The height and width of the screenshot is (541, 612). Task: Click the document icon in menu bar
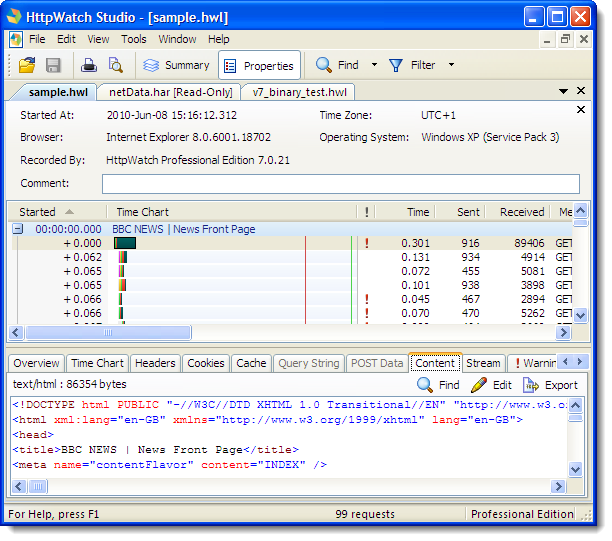16,39
